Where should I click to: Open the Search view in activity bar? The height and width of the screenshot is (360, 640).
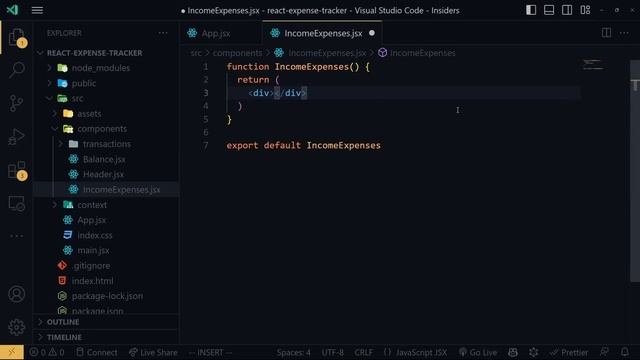pyautogui.click(x=16, y=69)
